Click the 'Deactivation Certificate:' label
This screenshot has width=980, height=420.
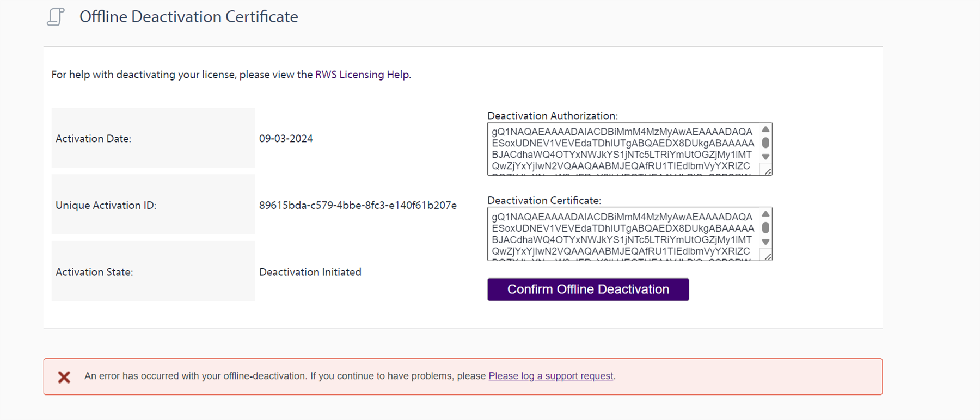click(544, 201)
